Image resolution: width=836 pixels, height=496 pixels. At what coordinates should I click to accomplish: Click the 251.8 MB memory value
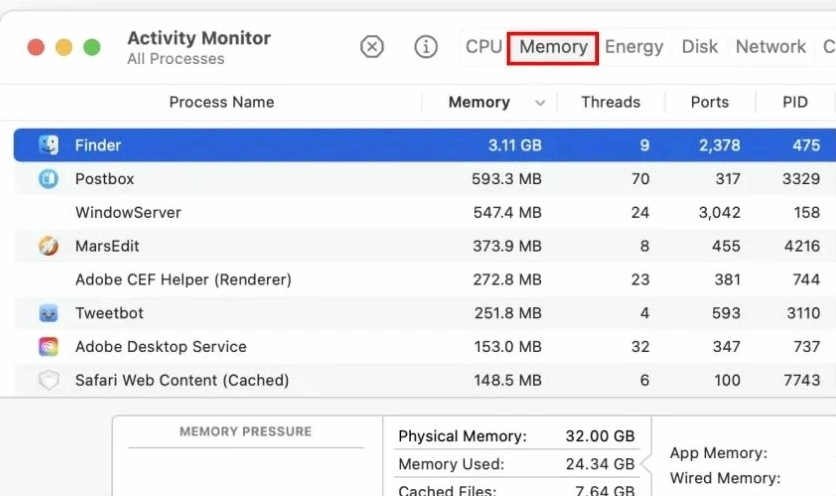pos(508,313)
